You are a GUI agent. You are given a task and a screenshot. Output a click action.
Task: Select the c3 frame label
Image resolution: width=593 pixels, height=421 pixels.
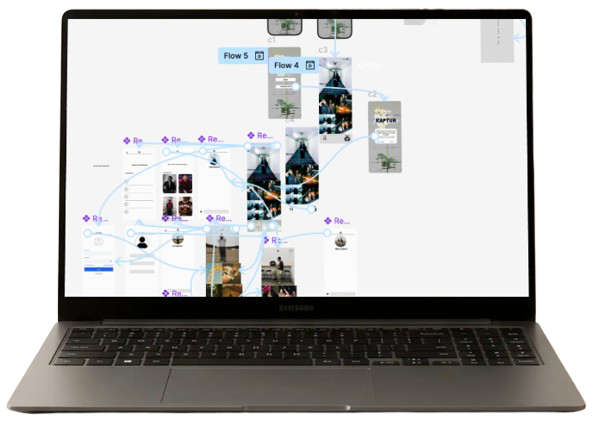pyautogui.click(x=323, y=50)
